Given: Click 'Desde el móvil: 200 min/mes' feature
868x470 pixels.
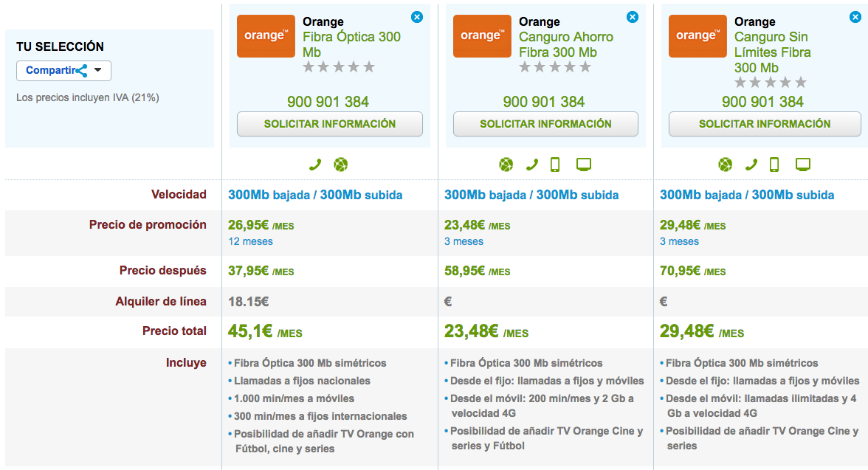Looking at the screenshot, I should coord(542,406).
